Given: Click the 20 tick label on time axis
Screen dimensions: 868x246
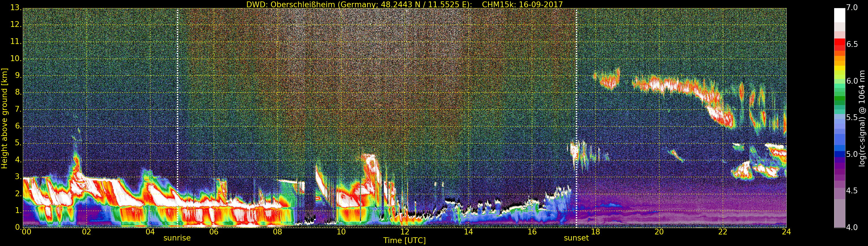Looking at the screenshot, I should click(659, 232).
